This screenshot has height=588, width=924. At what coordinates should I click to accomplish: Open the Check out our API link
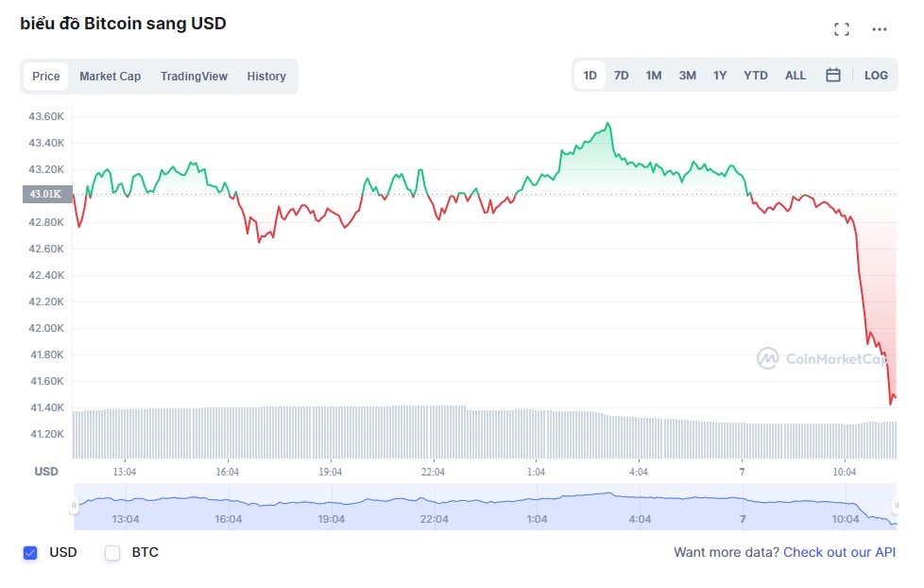point(839,552)
